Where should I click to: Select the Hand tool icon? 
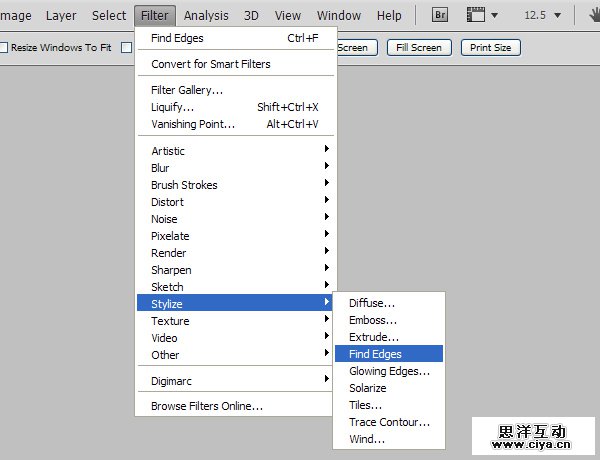[592, 15]
